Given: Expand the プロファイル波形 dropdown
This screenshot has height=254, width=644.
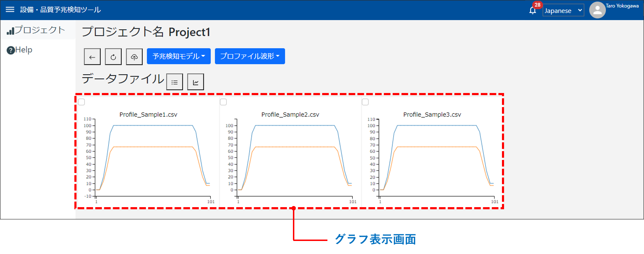Looking at the screenshot, I should 250,56.
